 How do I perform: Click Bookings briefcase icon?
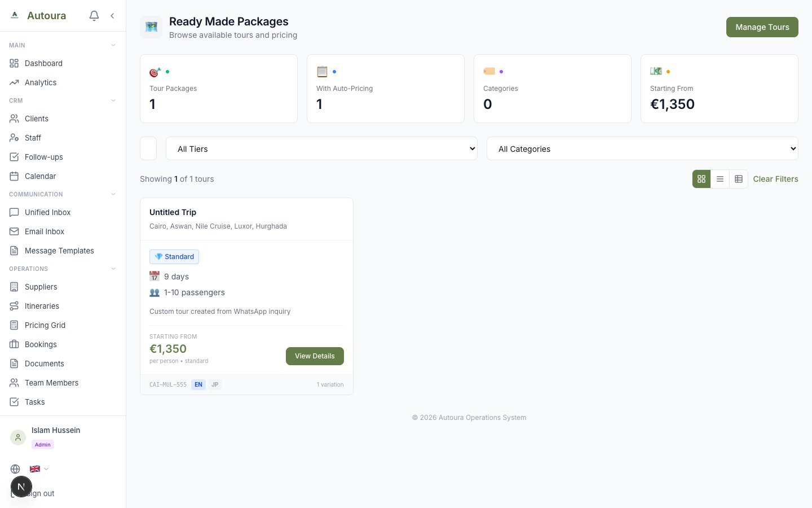(x=14, y=344)
